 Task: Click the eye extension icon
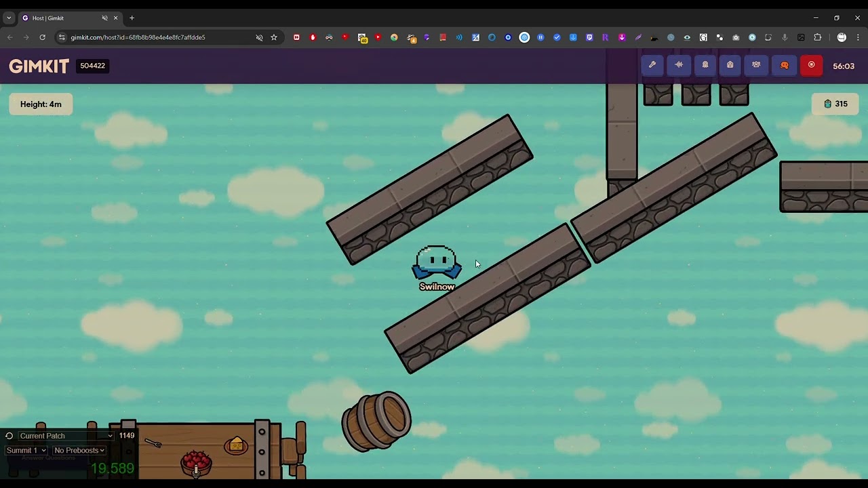pyautogui.click(x=687, y=37)
